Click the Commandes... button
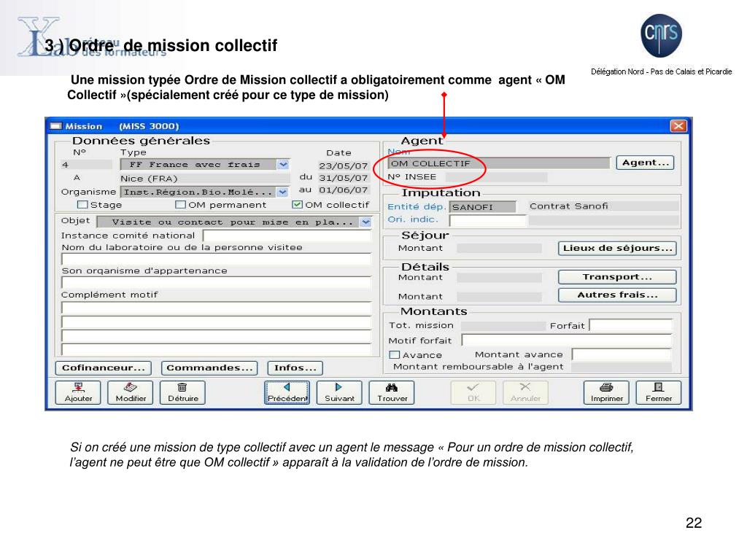 click(209, 368)
